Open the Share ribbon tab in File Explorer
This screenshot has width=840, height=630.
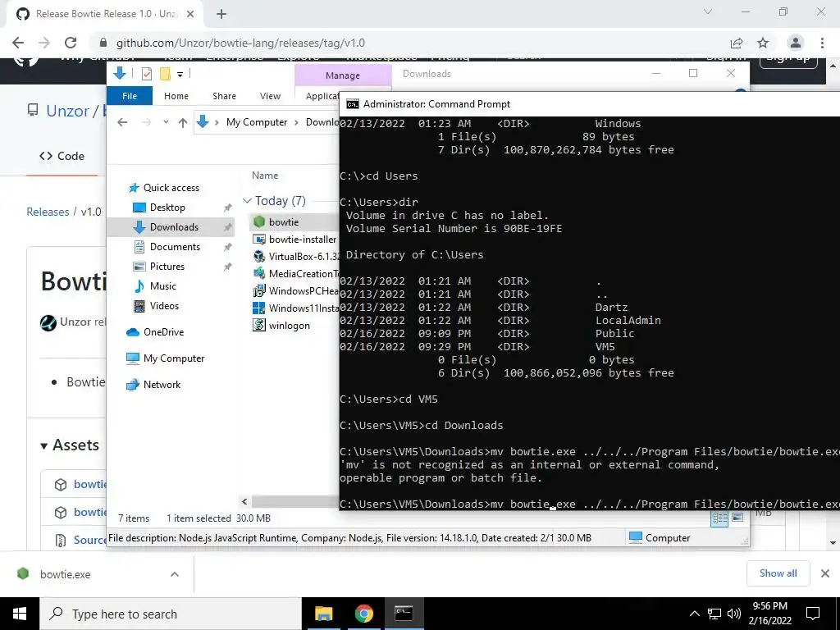[x=224, y=96]
